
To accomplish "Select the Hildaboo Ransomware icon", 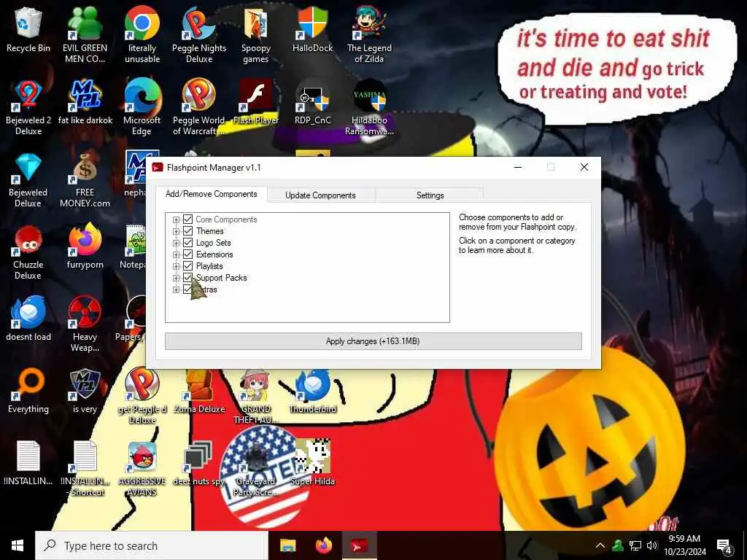I will tap(369, 108).
